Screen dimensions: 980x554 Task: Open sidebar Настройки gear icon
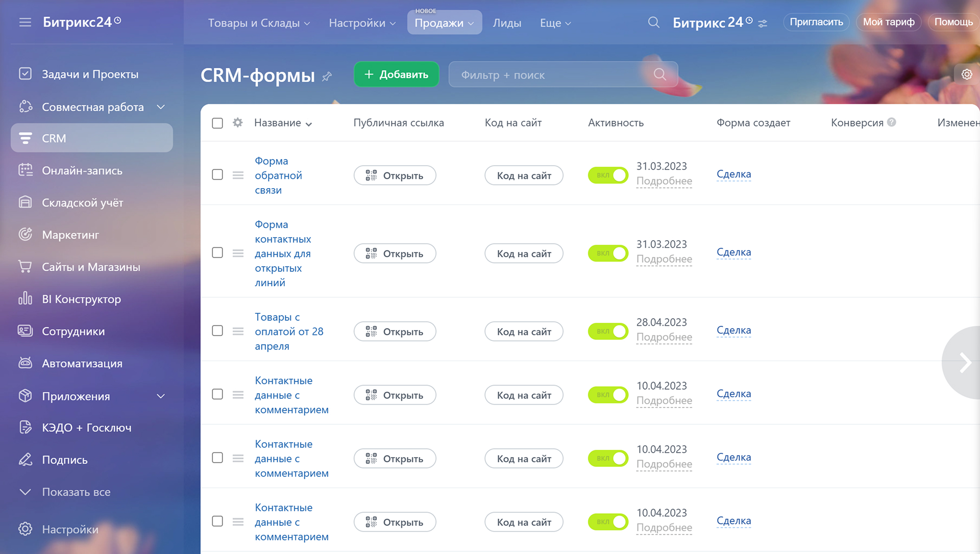(25, 529)
